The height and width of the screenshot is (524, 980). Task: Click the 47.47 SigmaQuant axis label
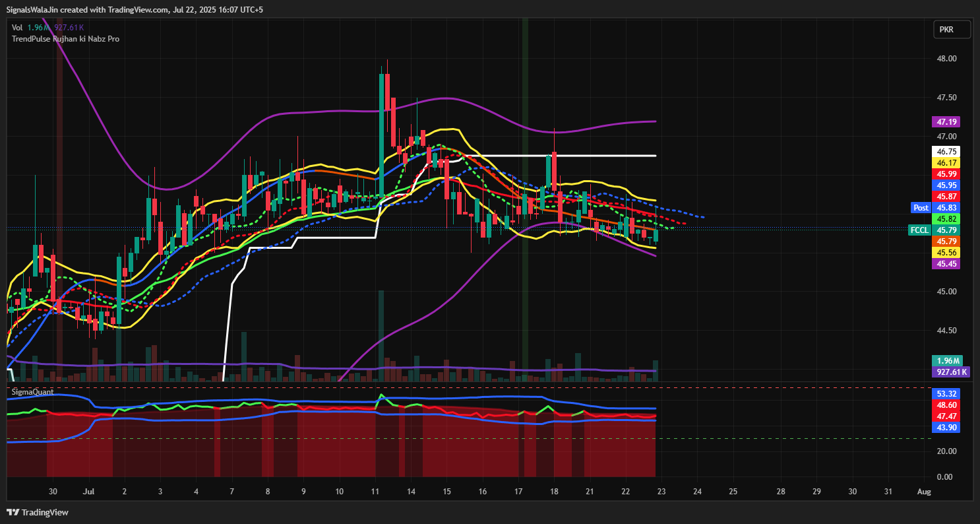[946, 416]
